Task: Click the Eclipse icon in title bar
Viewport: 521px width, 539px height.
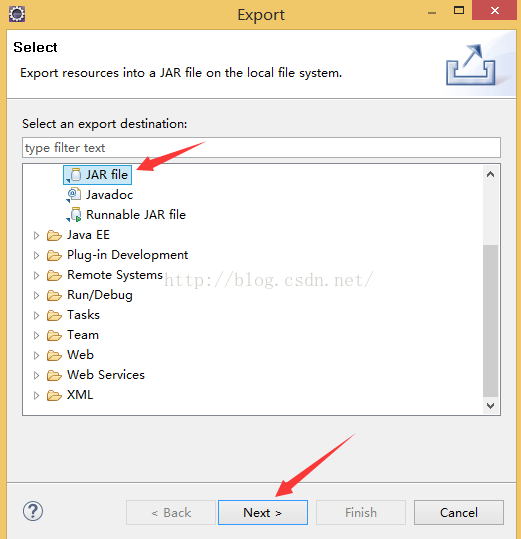Action: (17, 14)
